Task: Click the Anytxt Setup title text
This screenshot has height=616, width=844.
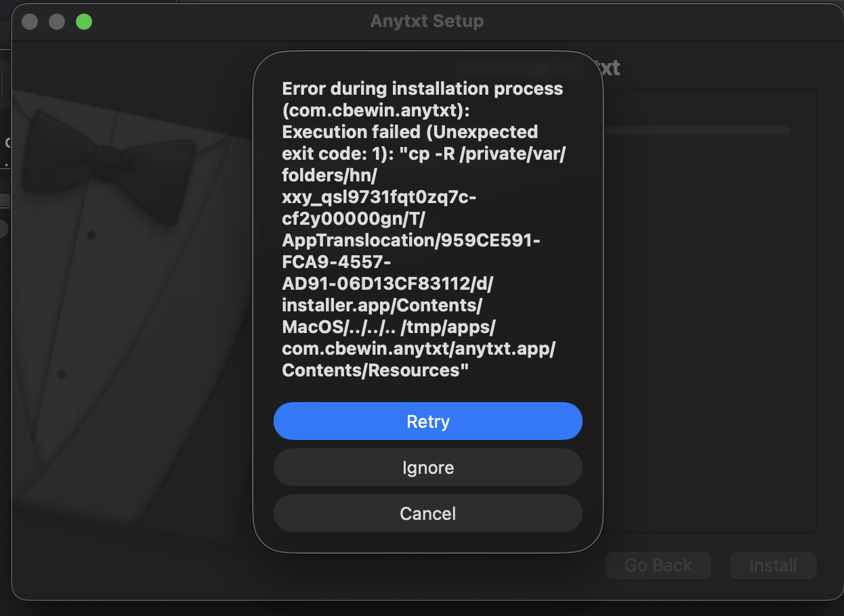Action: pos(427,21)
